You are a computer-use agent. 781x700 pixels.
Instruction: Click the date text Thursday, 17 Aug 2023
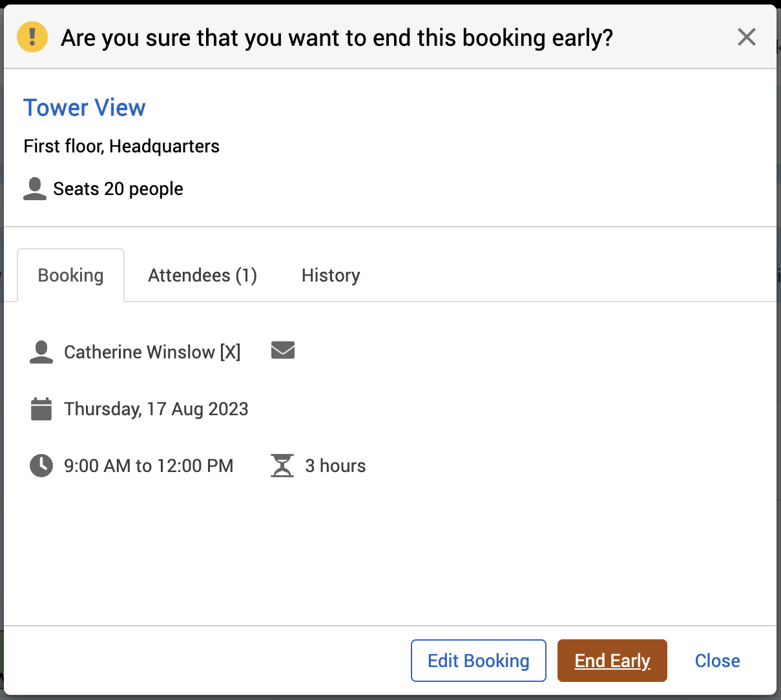point(156,409)
